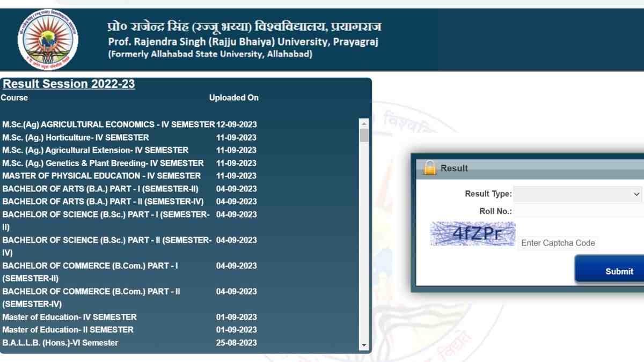Click the Result panel title text
Viewport: 644px width, 362px height.
454,168
